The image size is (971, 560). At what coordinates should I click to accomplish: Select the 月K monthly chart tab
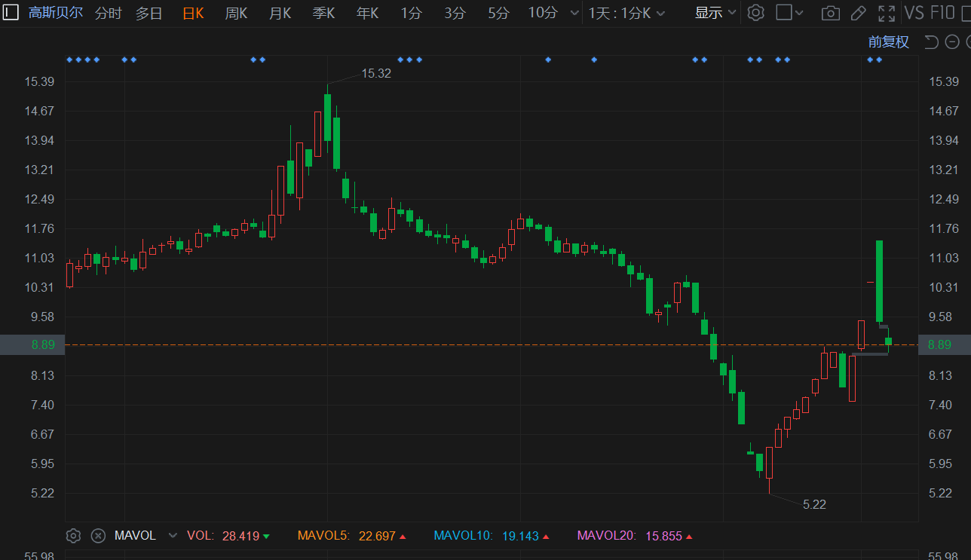[280, 13]
